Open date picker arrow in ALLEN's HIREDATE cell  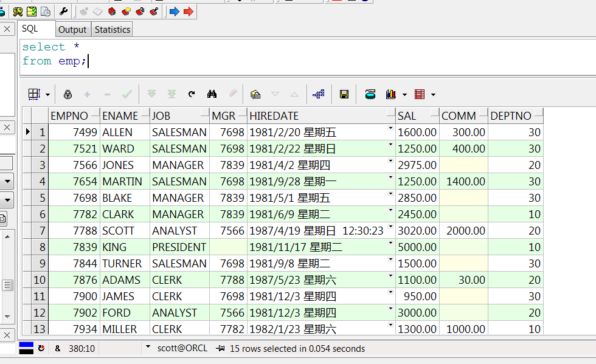tap(390, 128)
